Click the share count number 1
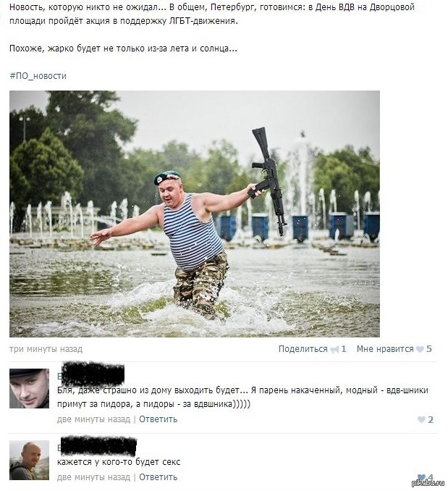The image size is (448, 491). coord(344,349)
